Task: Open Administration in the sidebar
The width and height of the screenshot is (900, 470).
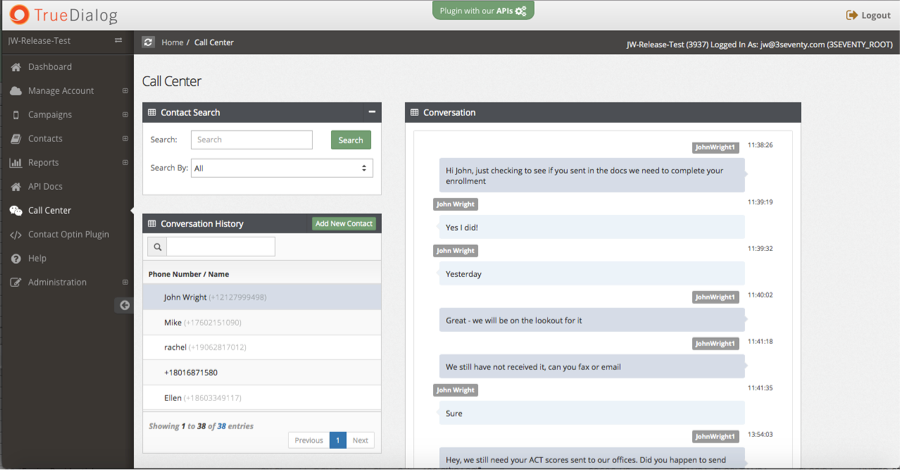Action: [57, 282]
